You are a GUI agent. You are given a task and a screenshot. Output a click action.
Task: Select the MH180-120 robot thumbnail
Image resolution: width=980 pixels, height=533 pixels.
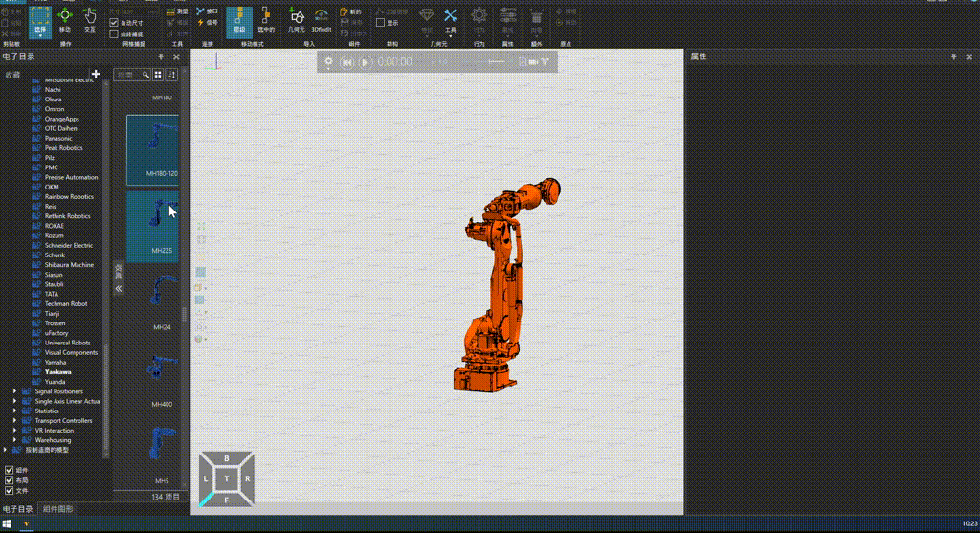click(152, 150)
